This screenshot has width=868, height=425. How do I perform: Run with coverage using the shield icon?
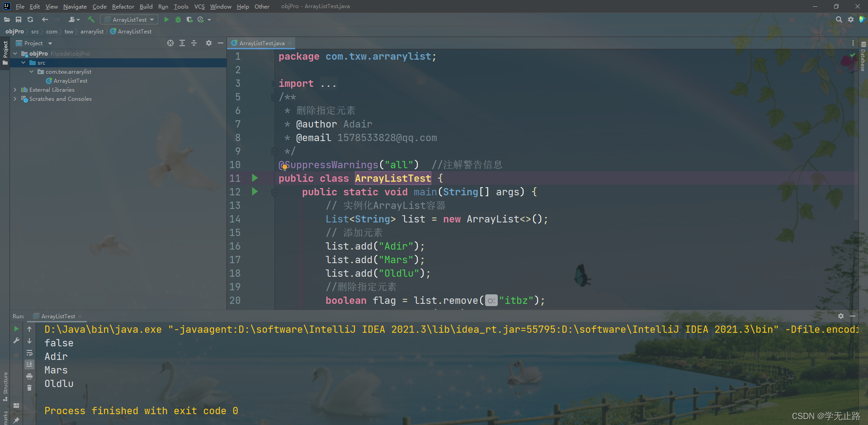(x=189, y=19)
